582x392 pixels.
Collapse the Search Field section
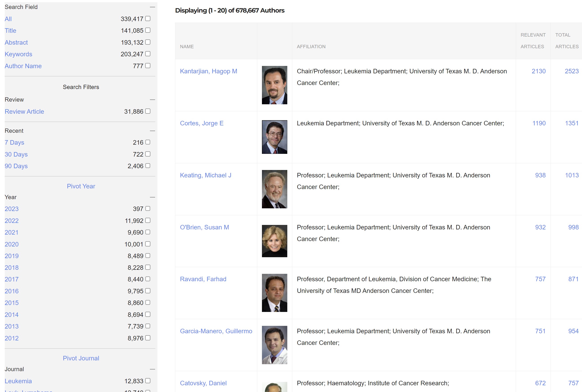[x=152, y=7]
